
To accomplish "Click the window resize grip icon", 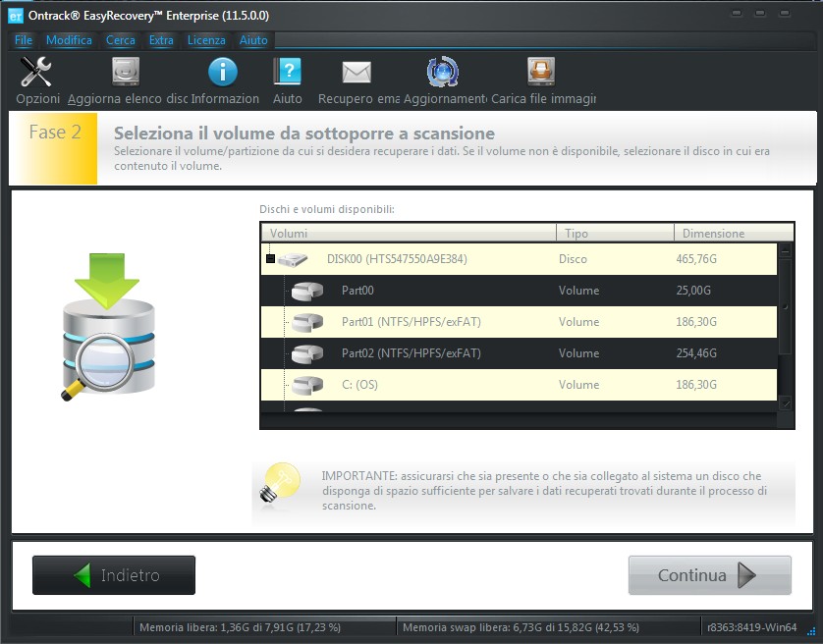I will pos(811,631).
